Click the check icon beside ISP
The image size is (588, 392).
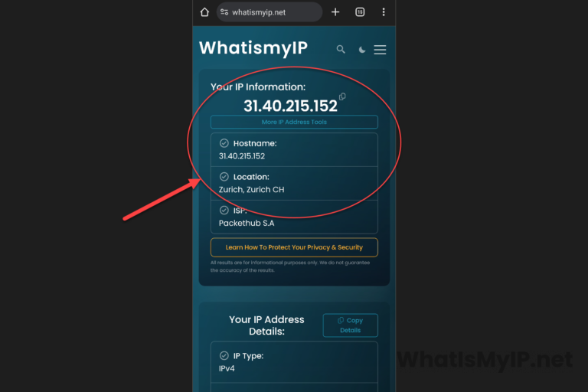click(224, 210)
